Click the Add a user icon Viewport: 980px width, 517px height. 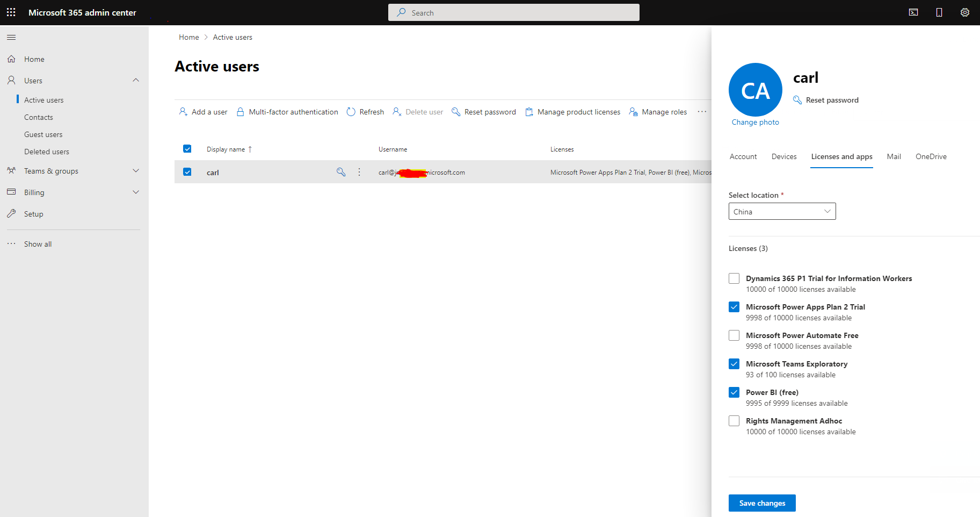(x=183, y=112)
